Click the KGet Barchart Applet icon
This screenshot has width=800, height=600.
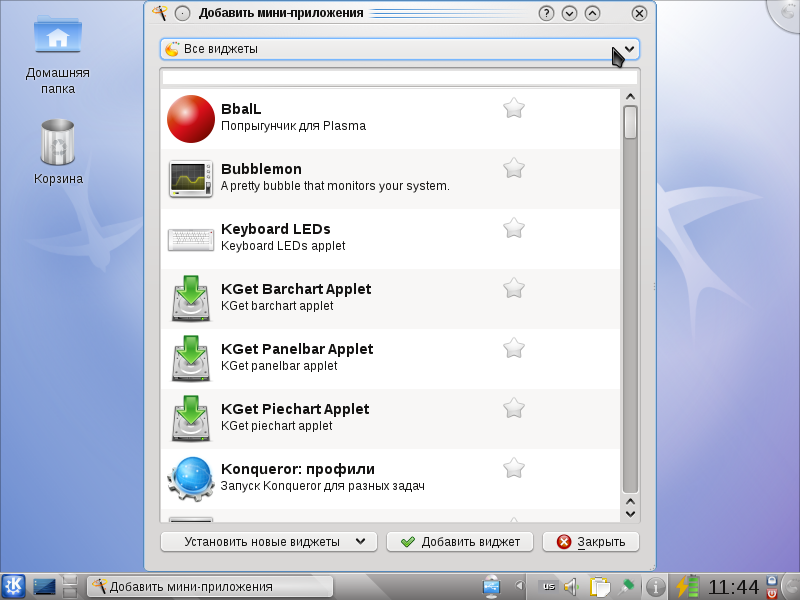[x=191, y=299]
